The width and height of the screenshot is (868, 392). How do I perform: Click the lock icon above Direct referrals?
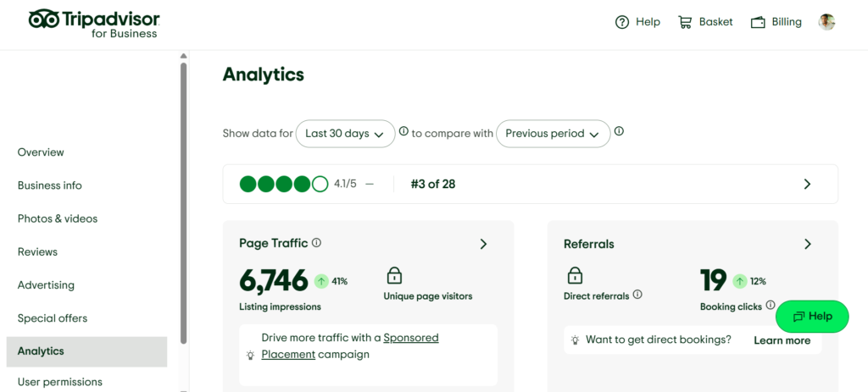(575, 275)
